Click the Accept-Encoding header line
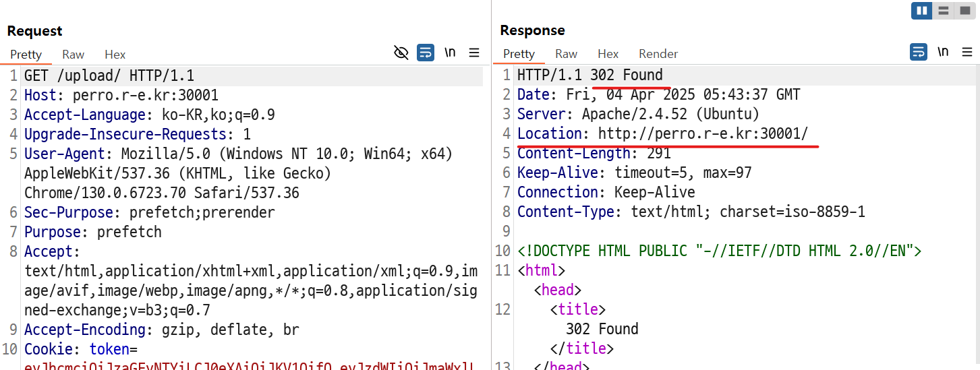 tap(162, 330)
